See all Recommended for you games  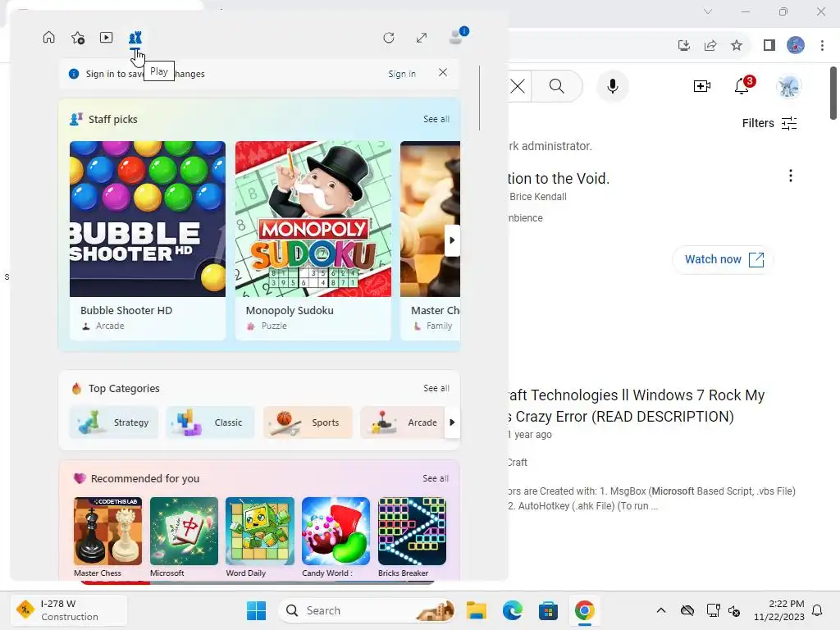[436, 478]
